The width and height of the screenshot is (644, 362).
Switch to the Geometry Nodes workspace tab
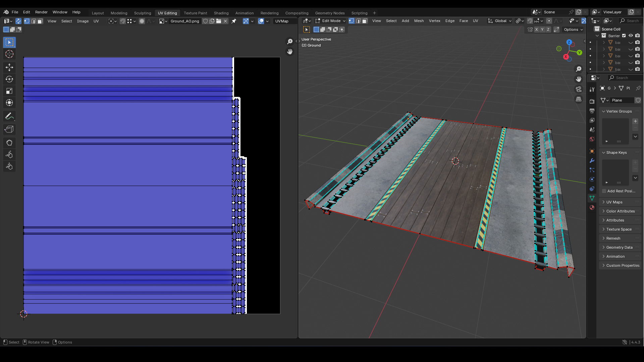(330, 13)
